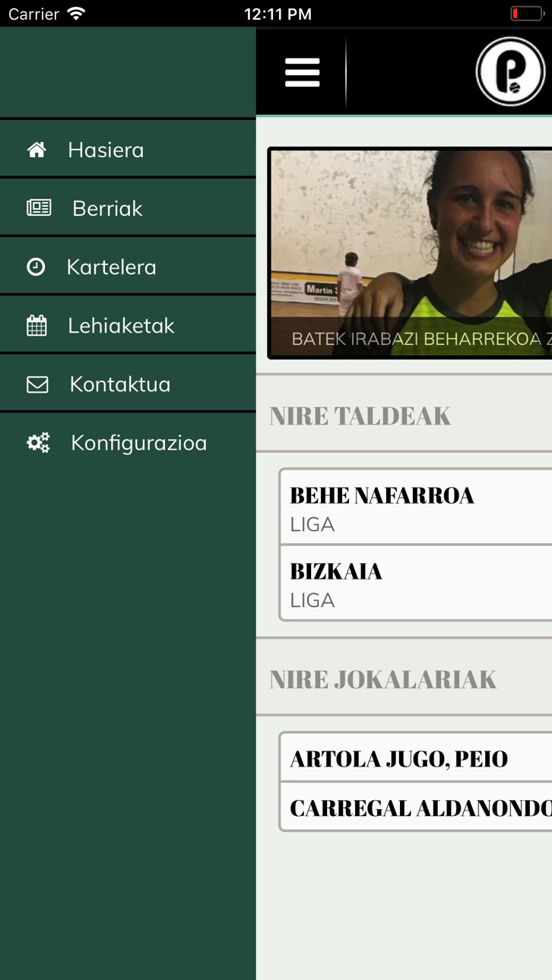The width and height of the screenshot is (552, 980).
Task: Click the calendar icon beside Lehiaketak
Action: click(36, 325)
